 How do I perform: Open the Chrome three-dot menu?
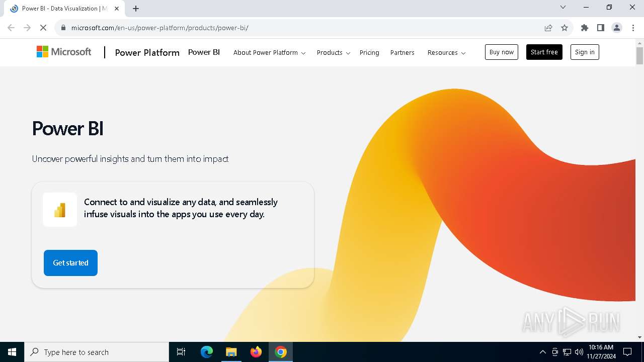click(x=633, y=28)
